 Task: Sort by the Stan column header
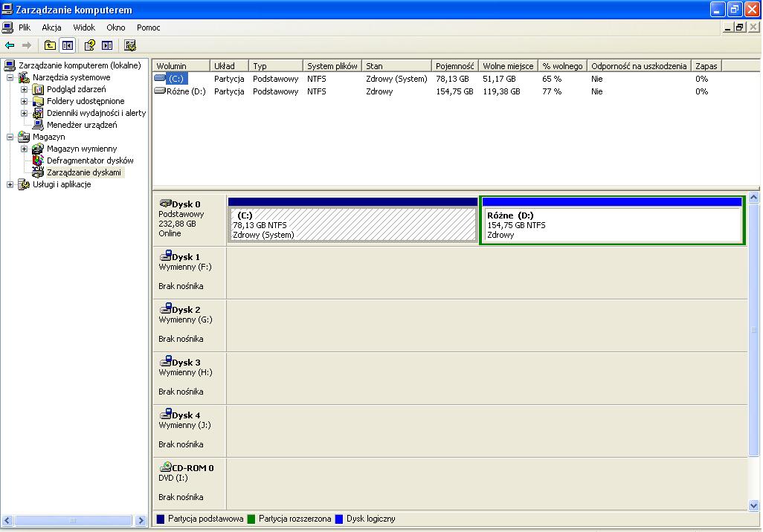(396, 65)
